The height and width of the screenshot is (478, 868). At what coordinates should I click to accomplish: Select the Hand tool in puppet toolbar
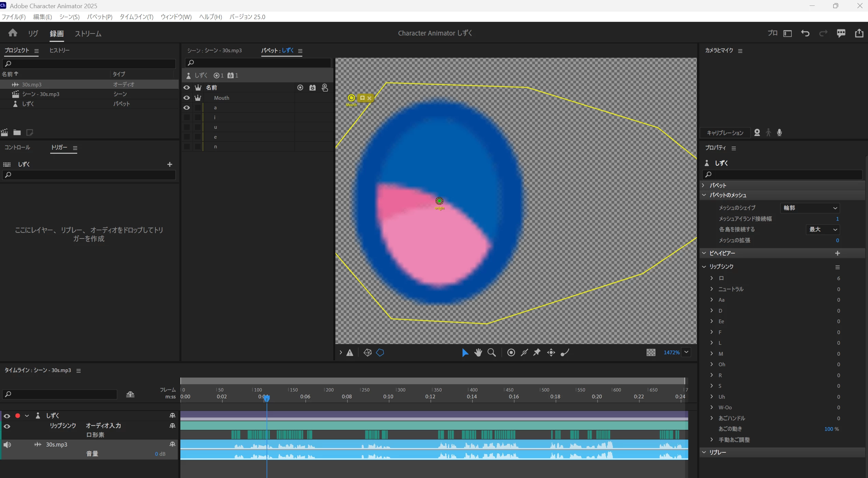(478, 353)
